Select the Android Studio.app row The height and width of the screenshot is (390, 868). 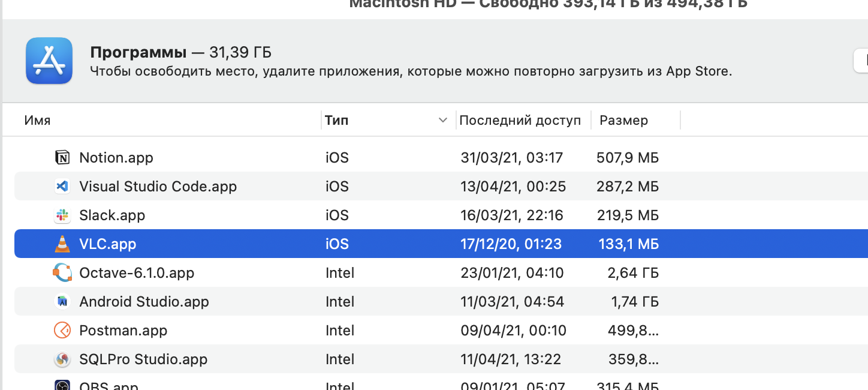click(x=144, y=302)
